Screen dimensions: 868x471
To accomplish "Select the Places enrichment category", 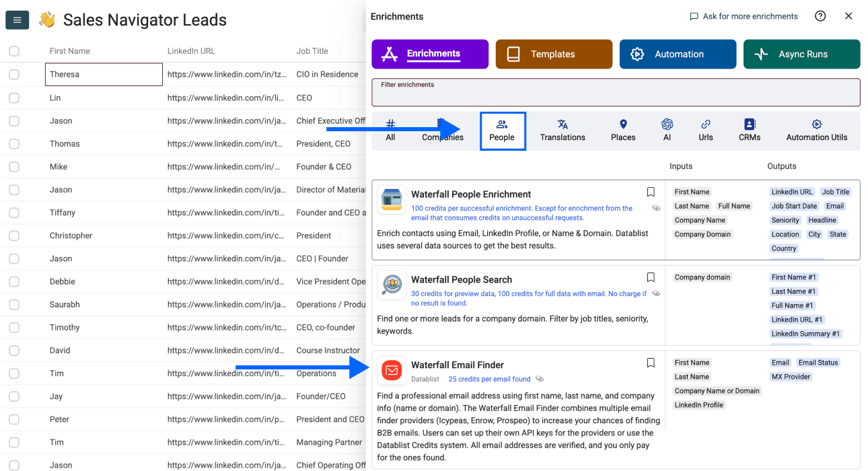I will (x=622, y=130).
